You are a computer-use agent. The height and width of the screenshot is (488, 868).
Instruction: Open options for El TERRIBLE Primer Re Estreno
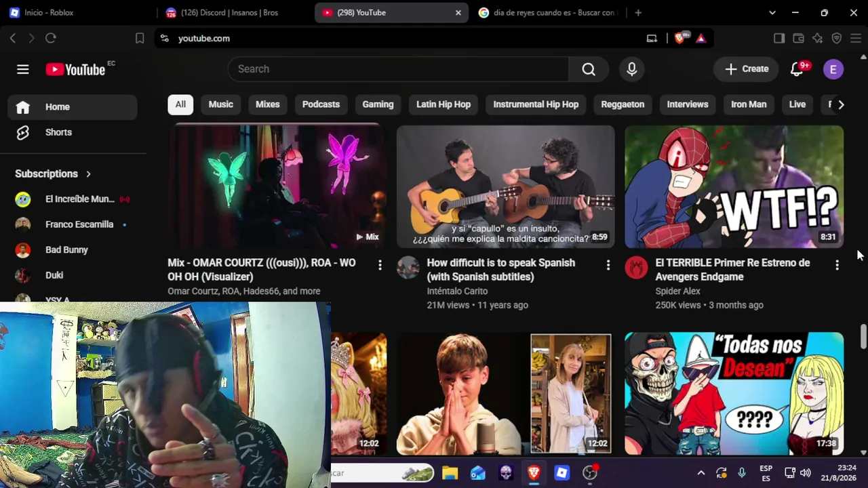pos(837,265)
